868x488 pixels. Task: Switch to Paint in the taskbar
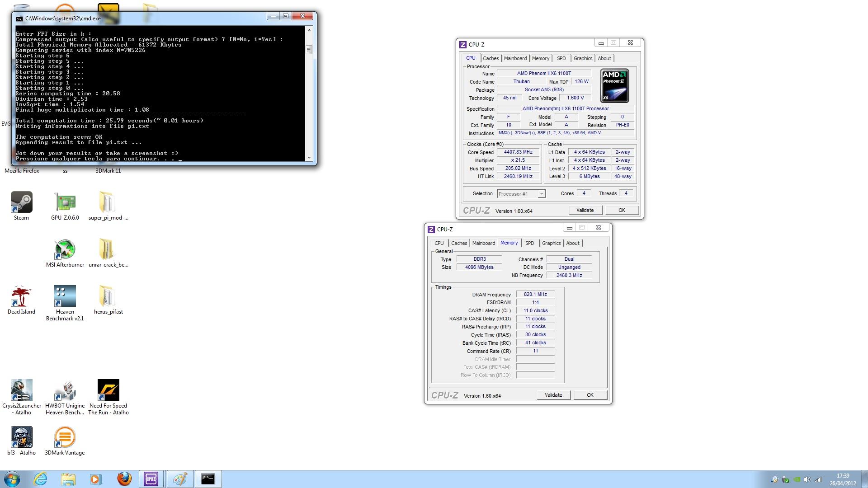179,479
